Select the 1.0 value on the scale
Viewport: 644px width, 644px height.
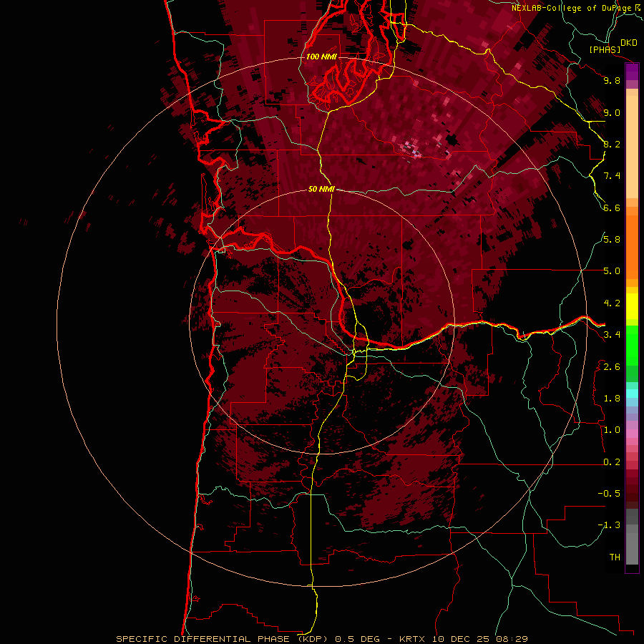click(x=612, y=430)
